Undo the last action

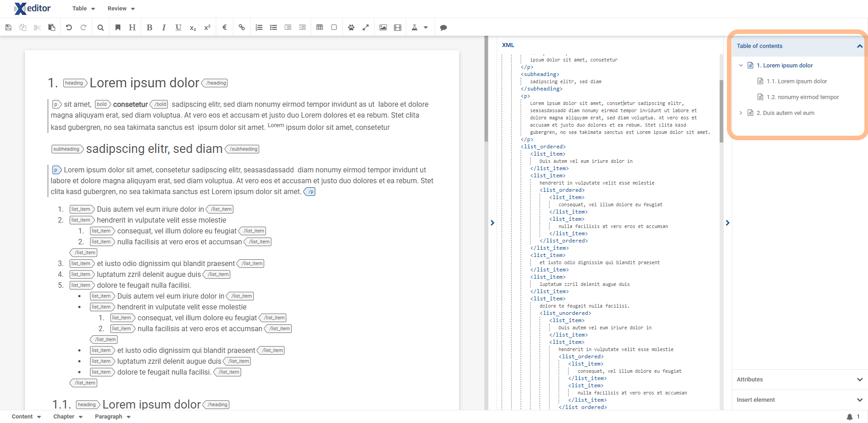pos(69,28)
